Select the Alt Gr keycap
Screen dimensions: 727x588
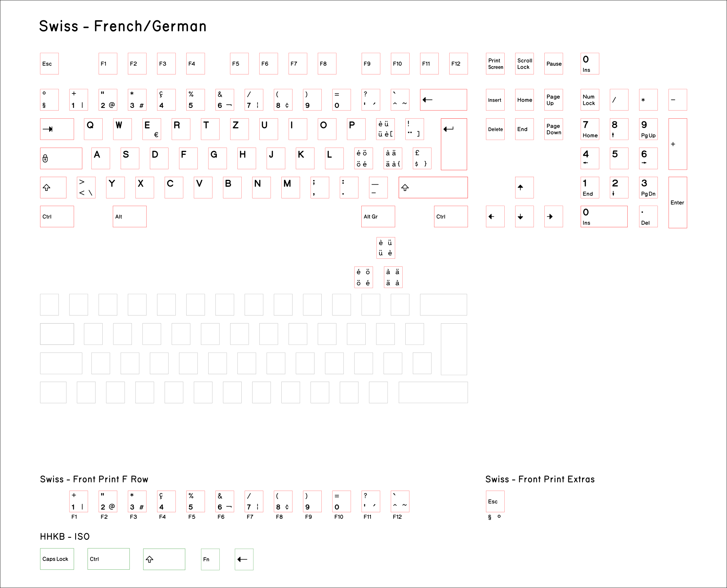click(x=378, y=216)
